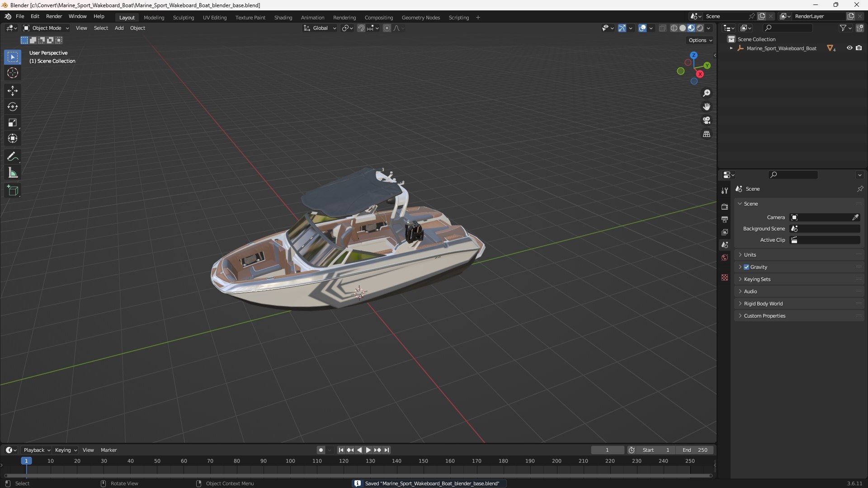Switch perspective/orthographic grid gizmo

(707, 134)
